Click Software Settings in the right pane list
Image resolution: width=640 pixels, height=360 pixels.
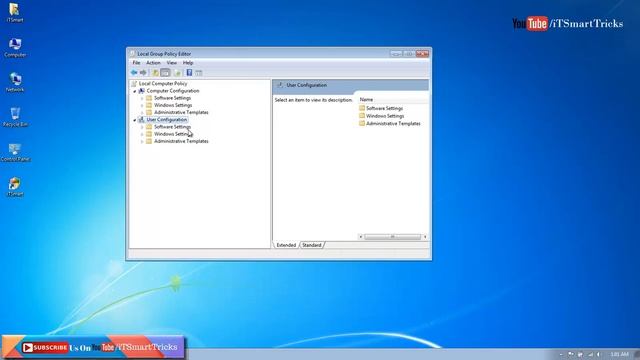384,108
